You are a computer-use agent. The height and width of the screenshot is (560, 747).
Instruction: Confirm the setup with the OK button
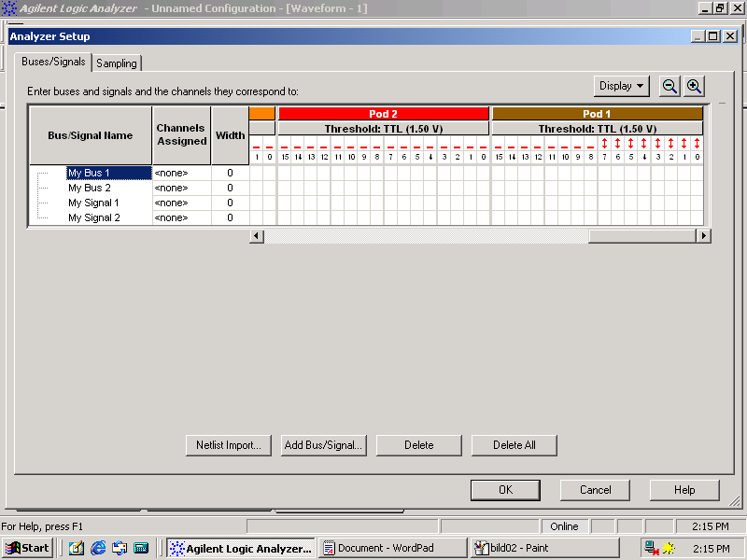click(x=505, y=490)
